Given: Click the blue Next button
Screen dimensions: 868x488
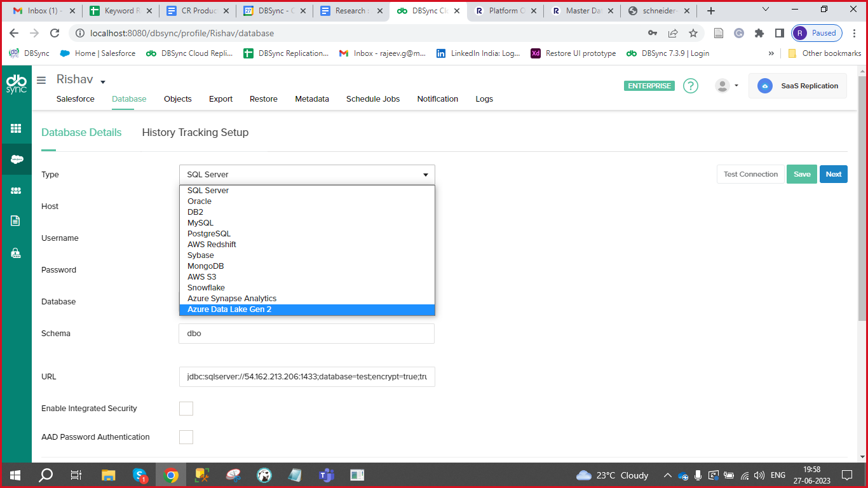Looking at the screenshot, I should pyautogui.click(x=834, y=174).
